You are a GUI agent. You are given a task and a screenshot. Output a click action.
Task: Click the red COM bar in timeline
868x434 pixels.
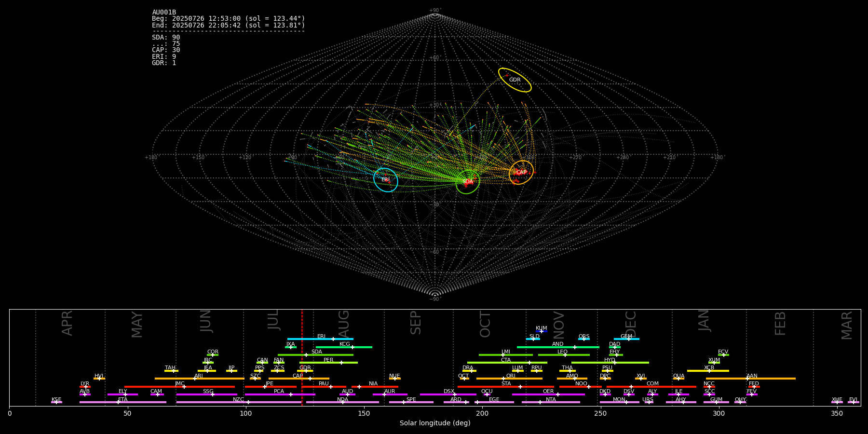pos(651,387)
